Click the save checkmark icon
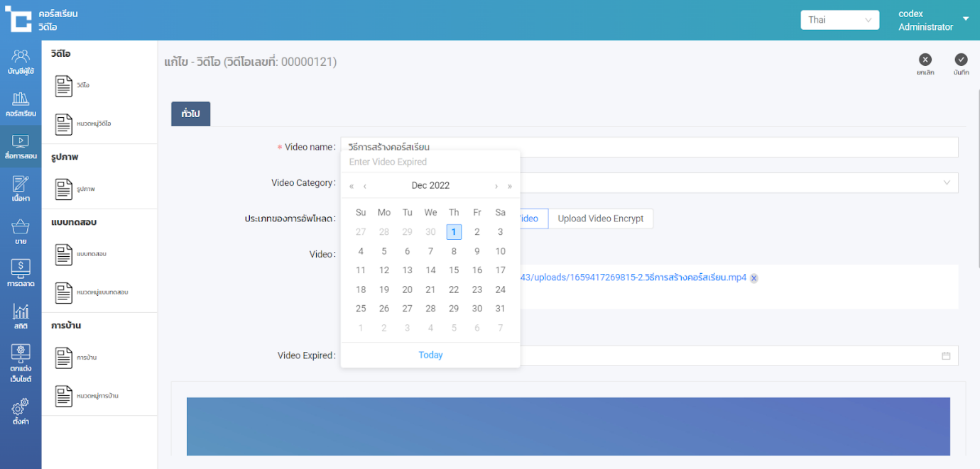The image size is (980, 469). click(961, 60)
